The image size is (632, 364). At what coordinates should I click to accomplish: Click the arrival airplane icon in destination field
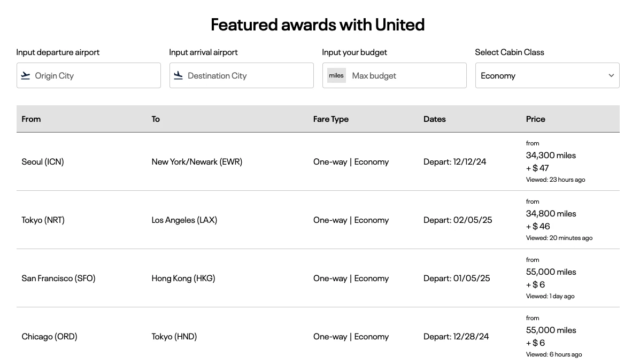178,75
